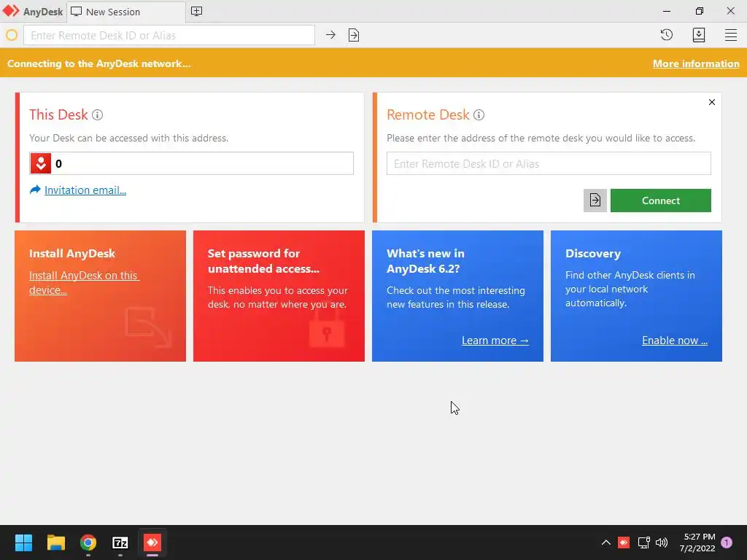The width and height of the screenshot is (747, 560).
Task: Click the Remote Desk info icon
Action: (x=479, y=114)
